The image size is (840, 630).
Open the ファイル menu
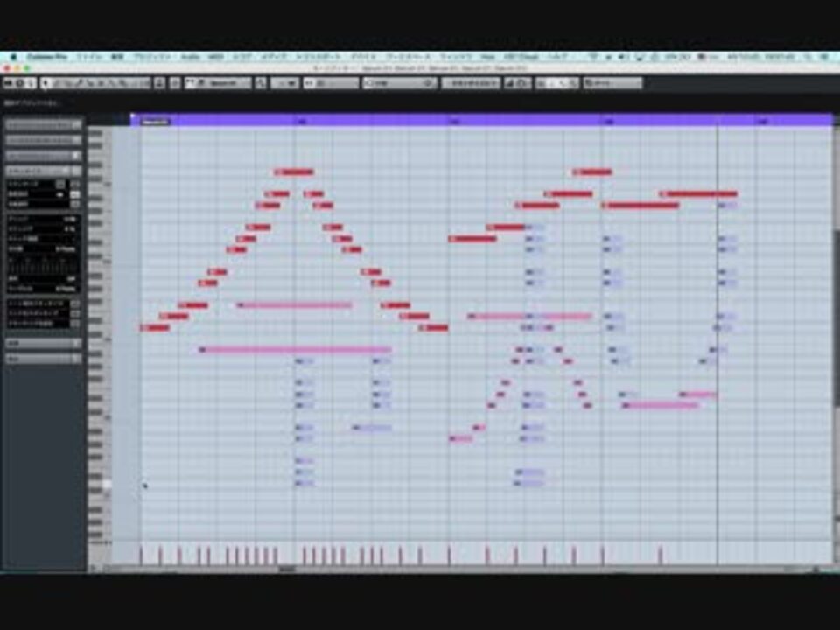[89, 56]
